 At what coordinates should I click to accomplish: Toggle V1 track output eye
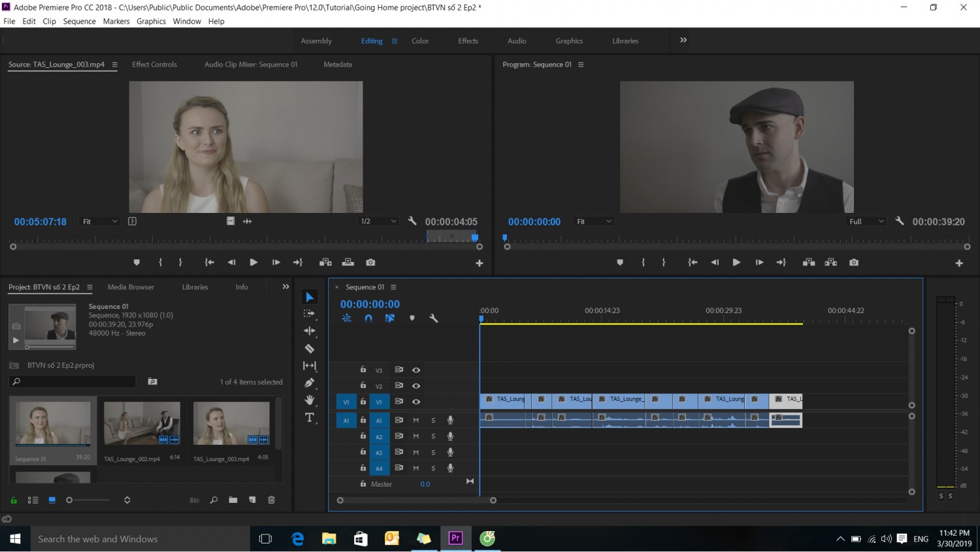point(416,402)
